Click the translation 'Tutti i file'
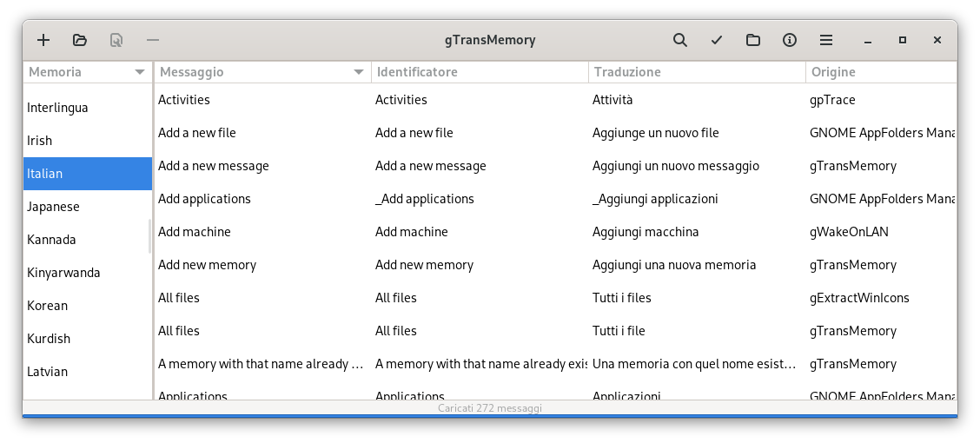This screenshot has height=443, width=980. click(x=619, y=331)
